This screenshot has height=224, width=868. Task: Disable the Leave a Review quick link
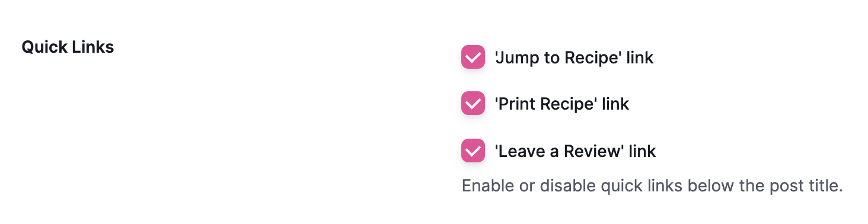(473, 151)
